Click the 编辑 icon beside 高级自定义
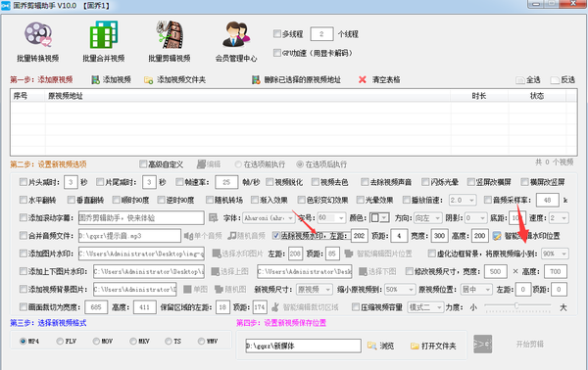Image resolution: width=588 pixels, height=370 pixels. click(201, 164)
